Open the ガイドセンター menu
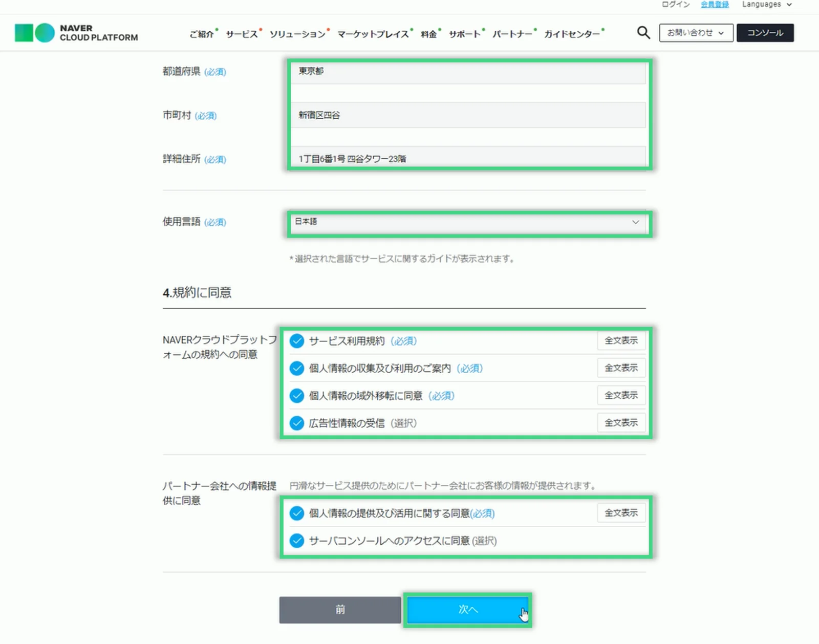819x644 pixels. click(x=572, y=34)
